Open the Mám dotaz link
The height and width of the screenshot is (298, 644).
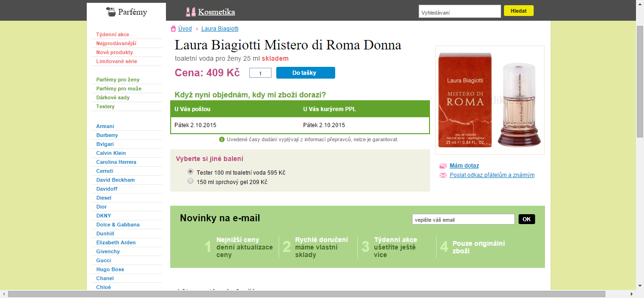tap(464, 166)
